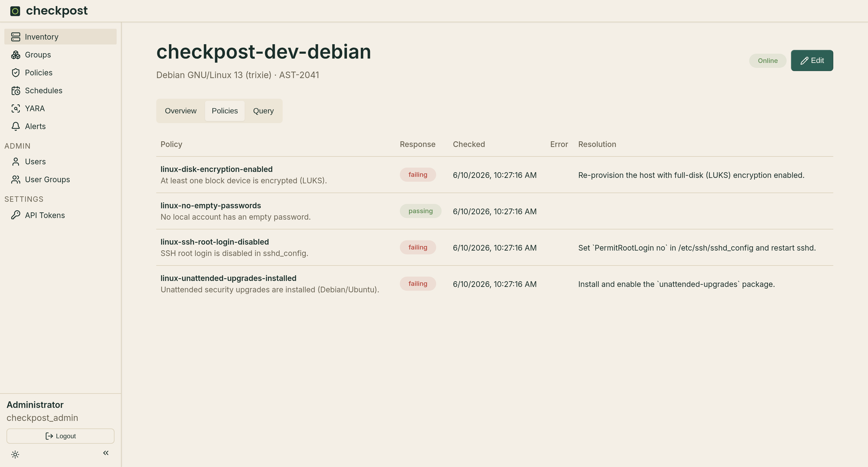Open Inventory in the sidebar
Viewport: 868px width, 467px height.
click(60, 37)
